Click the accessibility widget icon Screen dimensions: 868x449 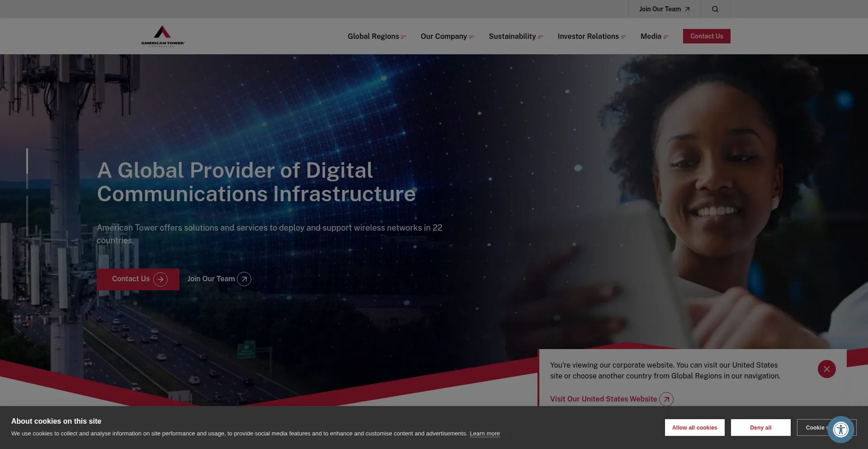pos(840,429)
